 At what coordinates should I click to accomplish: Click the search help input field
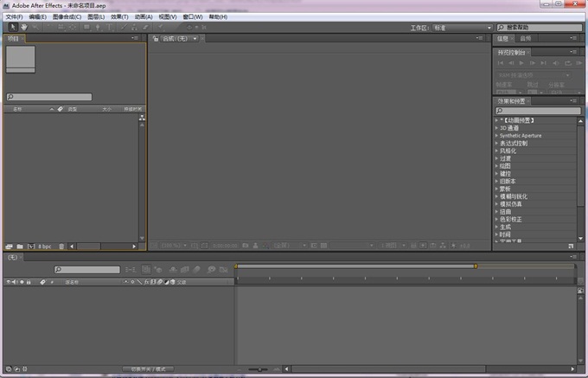(x=540, y=28)
